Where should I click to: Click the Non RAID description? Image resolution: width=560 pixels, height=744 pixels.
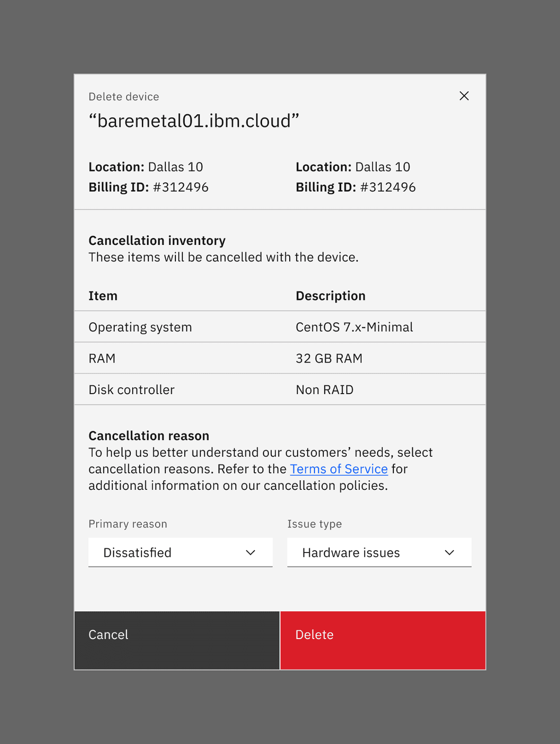324,390
